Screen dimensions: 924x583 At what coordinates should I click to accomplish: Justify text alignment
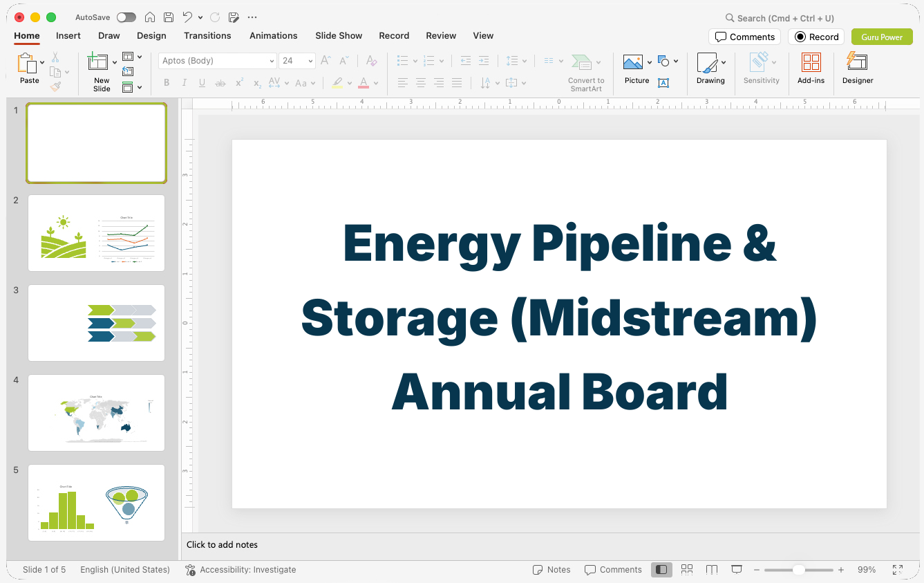456,83
